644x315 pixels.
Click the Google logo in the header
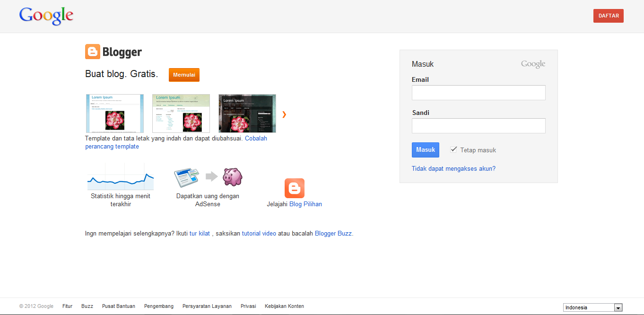(x=46, y=16)
